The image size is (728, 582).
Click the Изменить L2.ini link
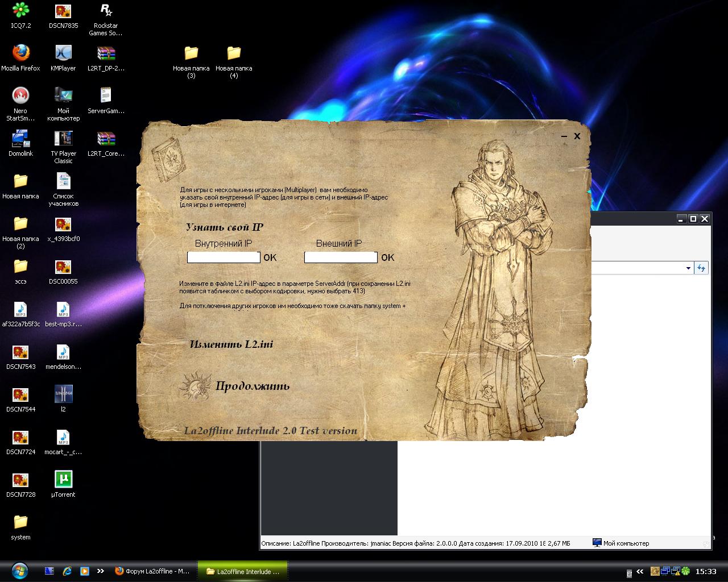point(231,344)
